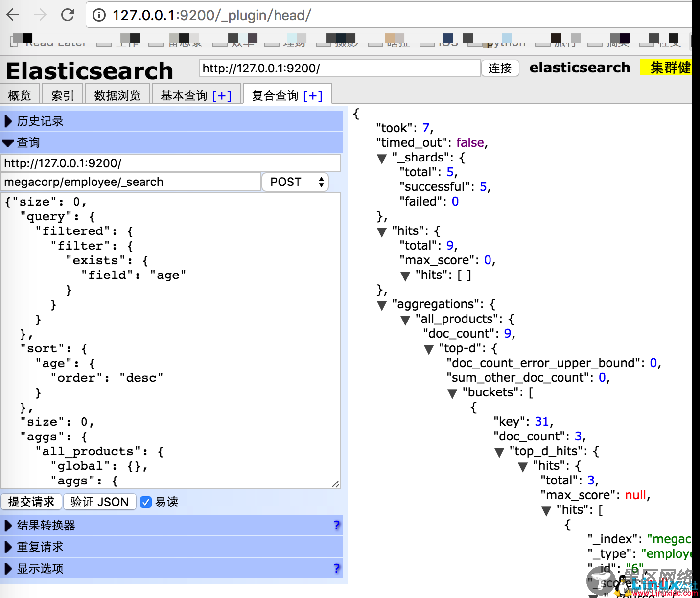Open the 概览 overview tab

(20, 95)
